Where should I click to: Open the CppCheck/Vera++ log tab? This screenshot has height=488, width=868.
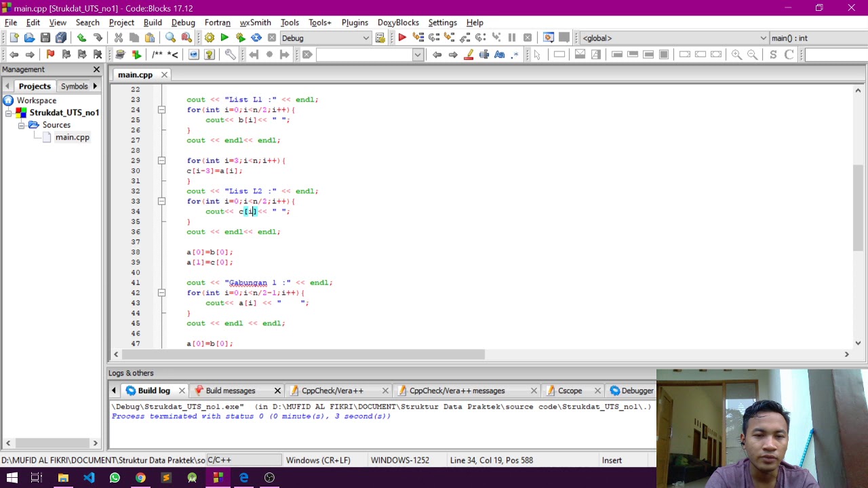332,390
